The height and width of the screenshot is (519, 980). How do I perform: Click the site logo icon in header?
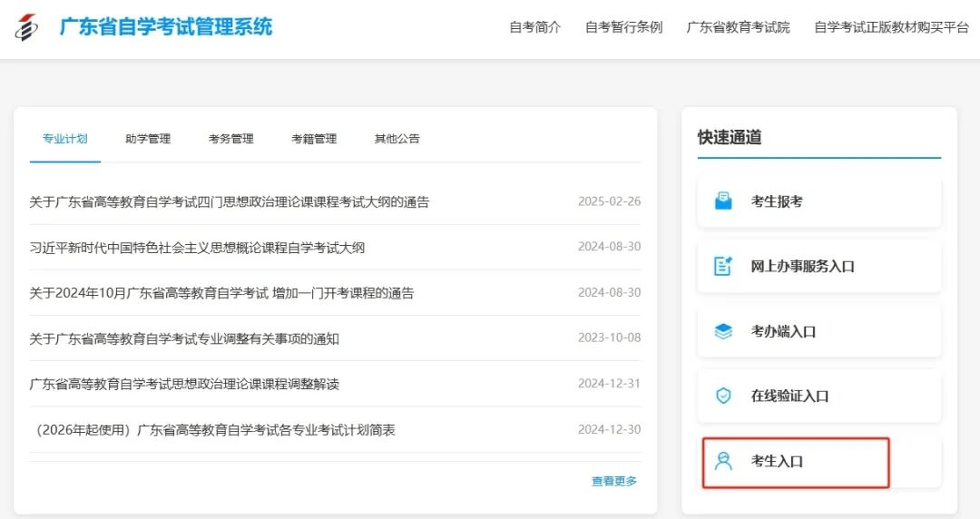point(27,27)
